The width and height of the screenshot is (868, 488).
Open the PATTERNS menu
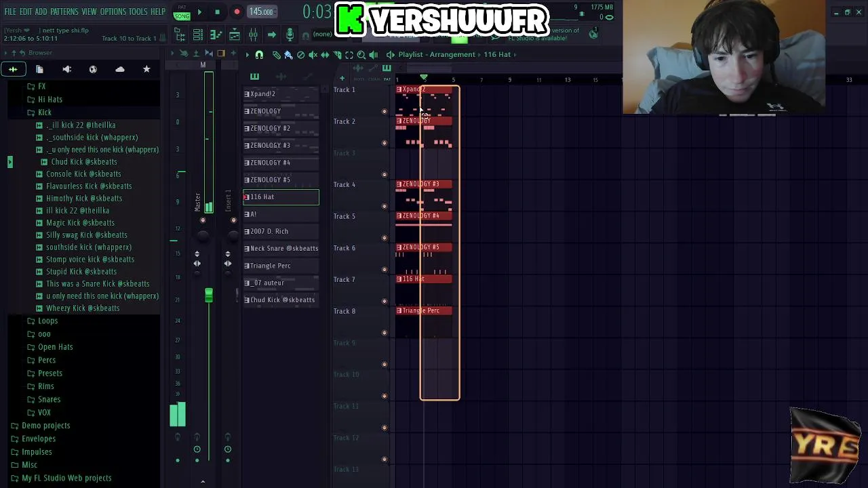click(64, 12)
